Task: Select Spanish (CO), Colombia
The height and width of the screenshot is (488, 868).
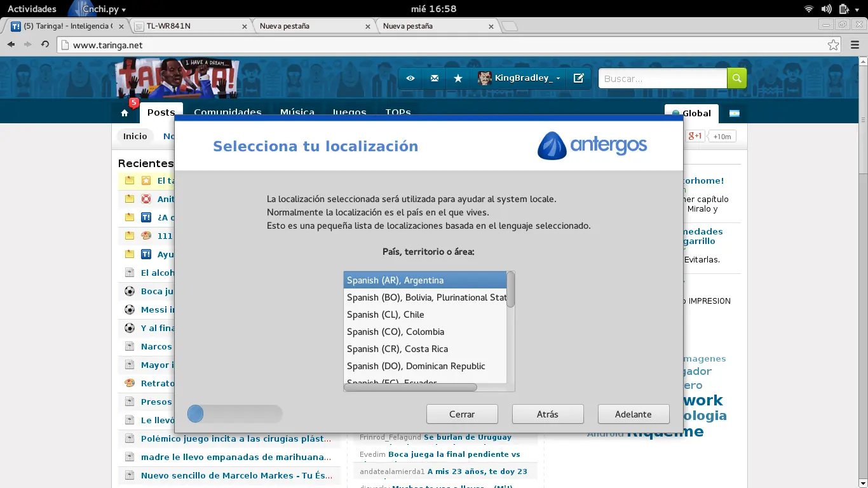Action: (x=425, y=332)
